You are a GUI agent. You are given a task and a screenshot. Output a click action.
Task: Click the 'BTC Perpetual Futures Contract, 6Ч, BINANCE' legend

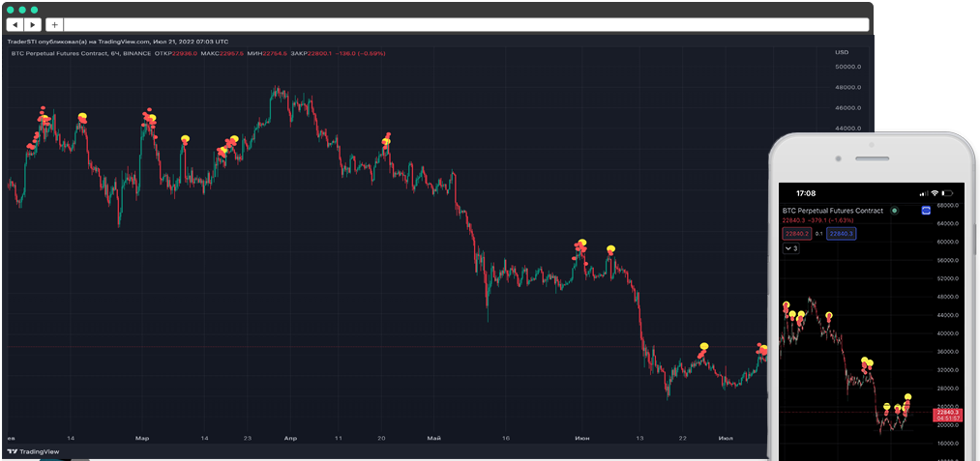pos(81,54)
